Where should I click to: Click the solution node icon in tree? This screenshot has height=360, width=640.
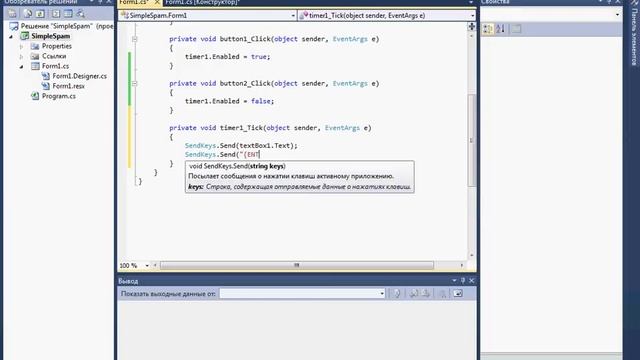[14, 26]
